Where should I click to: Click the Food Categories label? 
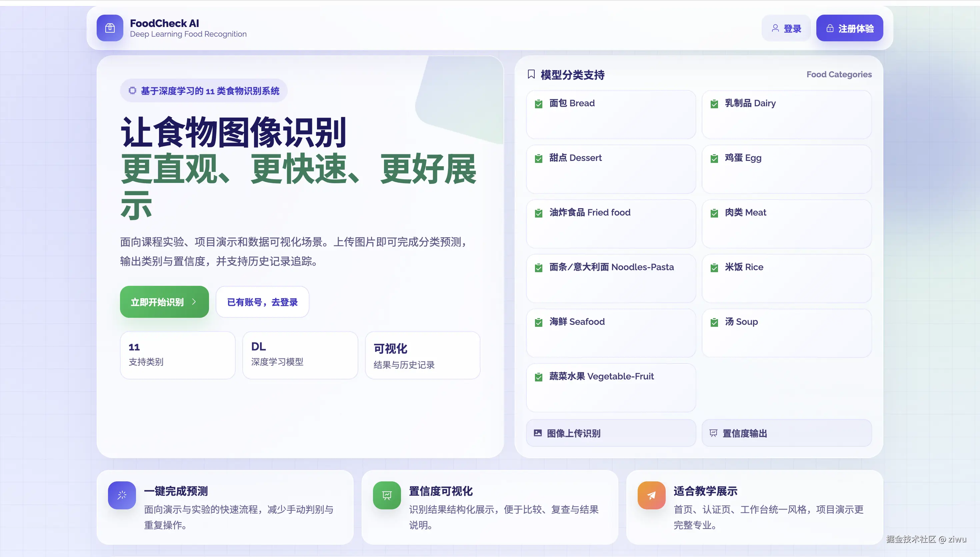tap(839, 75)
